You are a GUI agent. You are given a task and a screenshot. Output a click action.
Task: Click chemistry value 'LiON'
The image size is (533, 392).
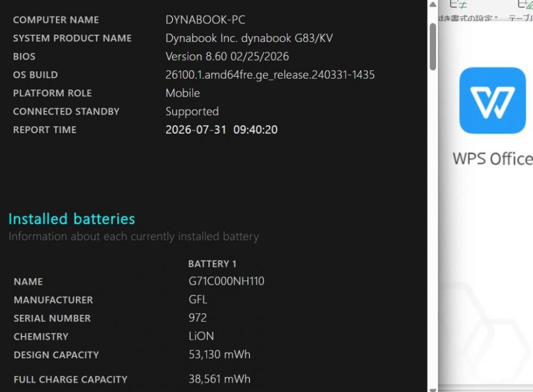click(201, 336)
